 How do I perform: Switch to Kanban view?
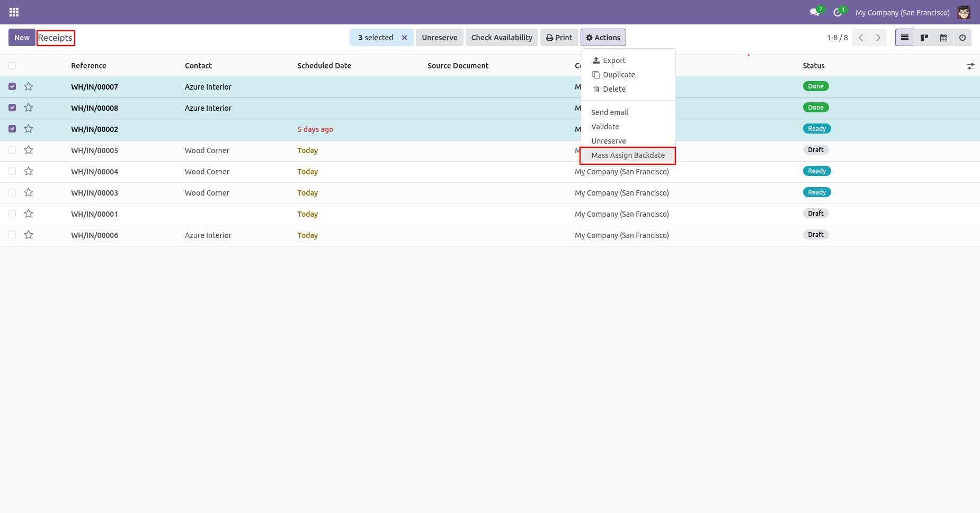click(924, 38)
